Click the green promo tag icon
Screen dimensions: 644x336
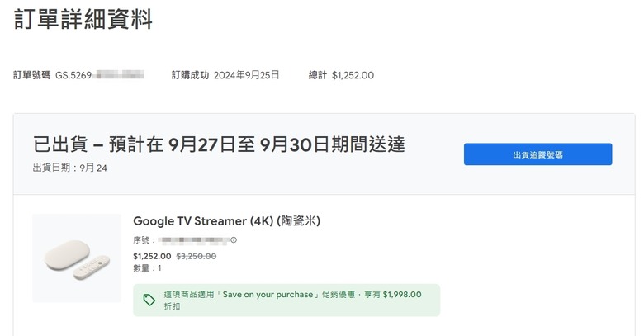coord(149,300)
